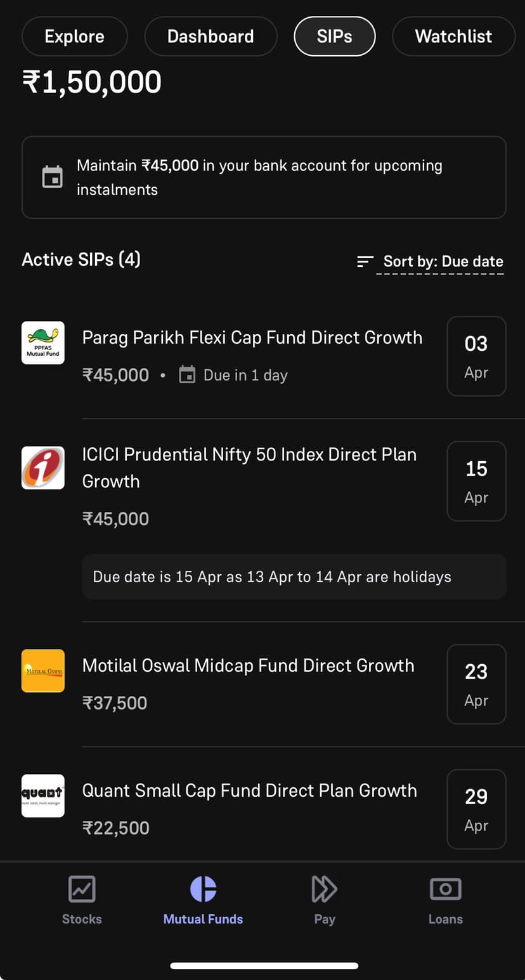Viewport: 525px width, 980px height.
Task: Switch to the Watchlist tab
Action: (453, 37)
